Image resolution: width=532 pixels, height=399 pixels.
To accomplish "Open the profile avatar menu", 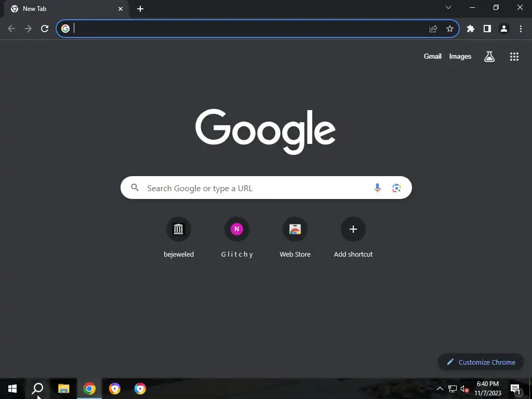I will click(504, 29).
